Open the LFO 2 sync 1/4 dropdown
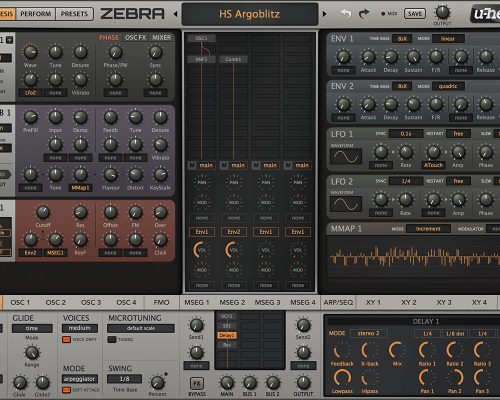Screen dimensions: 500x400 (x=406, y=181)
